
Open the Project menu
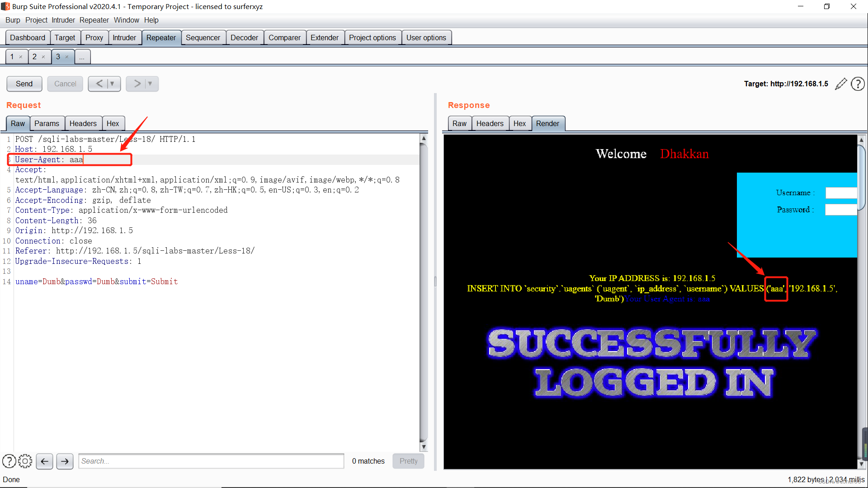coord(36,20)
